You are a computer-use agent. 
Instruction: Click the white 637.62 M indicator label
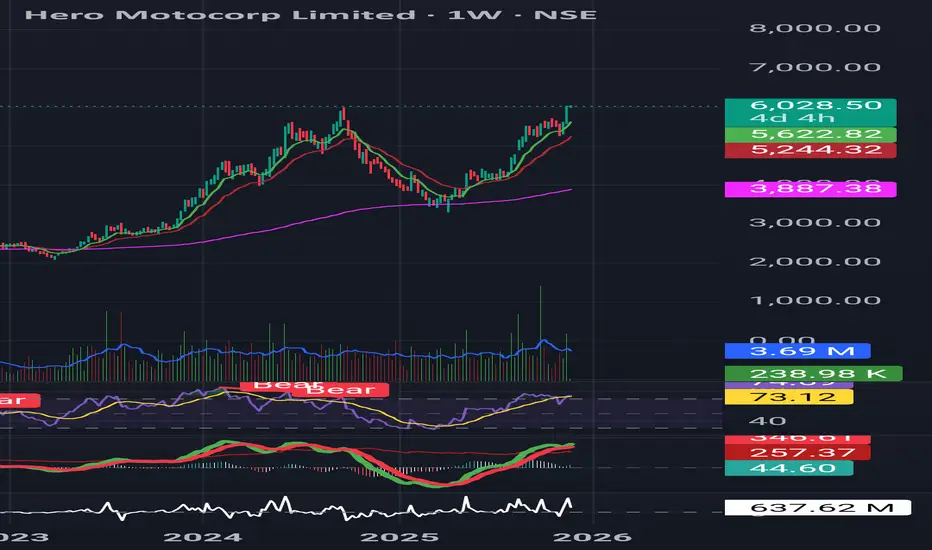[x=816, y=508]
